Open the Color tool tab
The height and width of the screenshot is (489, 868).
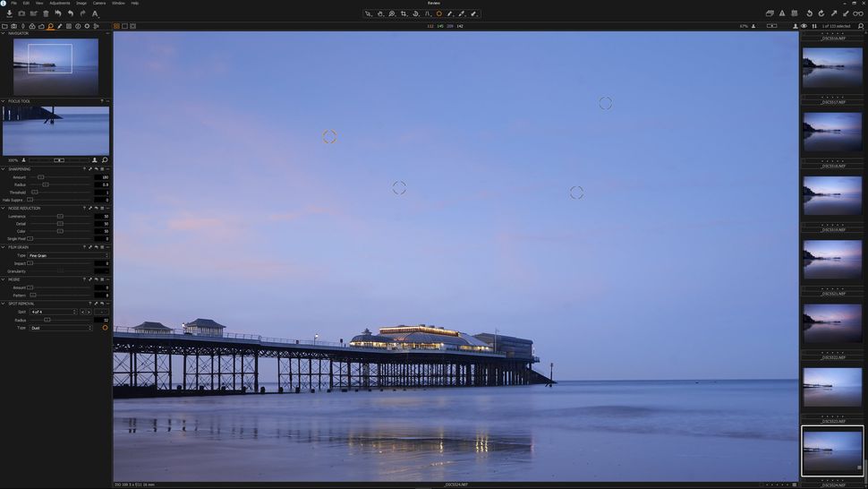[32, 26]
